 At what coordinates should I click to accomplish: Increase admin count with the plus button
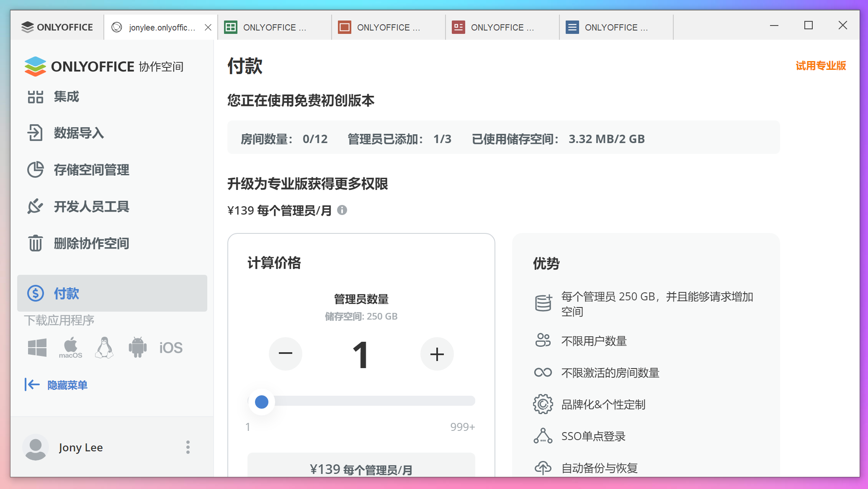click(437, 354)
